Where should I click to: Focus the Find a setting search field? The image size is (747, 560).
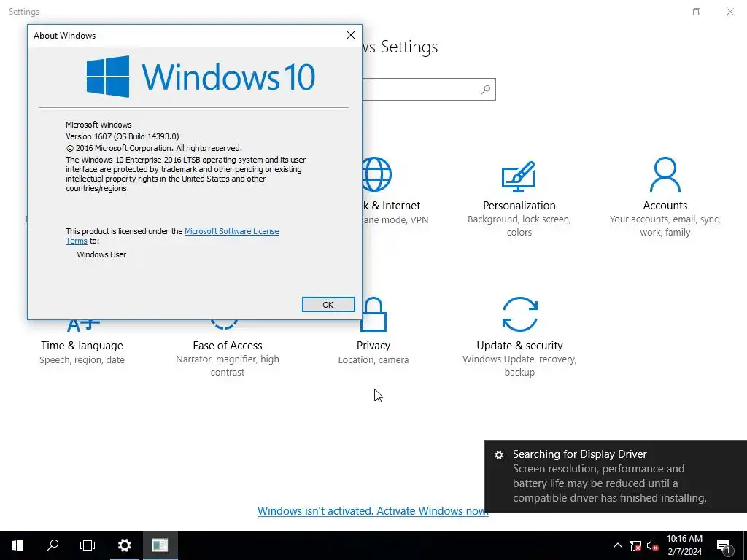pos(428,90)
